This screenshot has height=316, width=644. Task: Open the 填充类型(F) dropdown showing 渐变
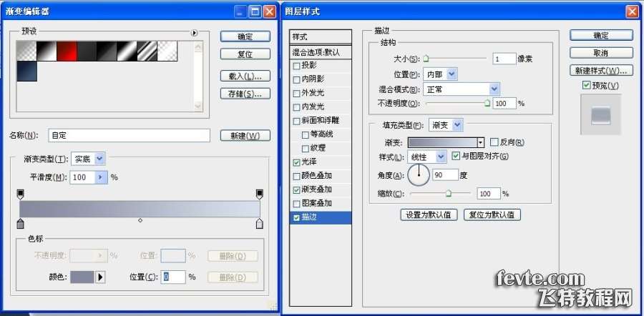pyautogui.click(x=446, y=125)
